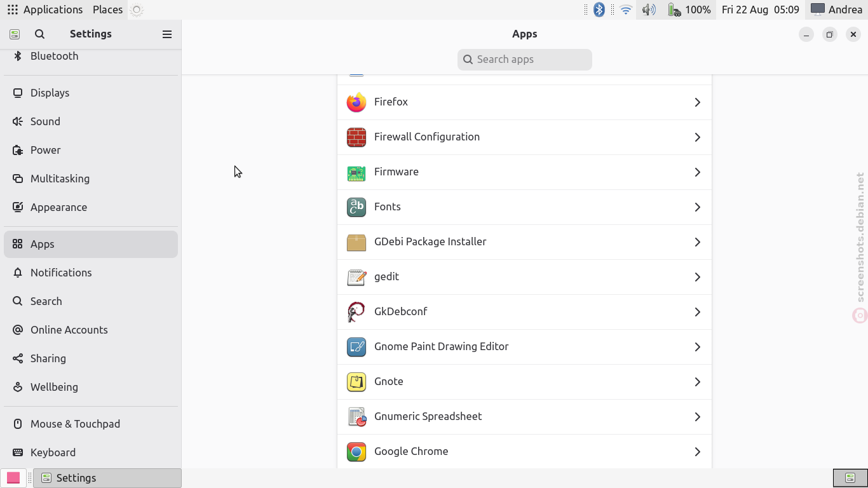Viewport: 868px width, 488px height.
Task: Click the battery 100% indicator
Action: (689, 10)
